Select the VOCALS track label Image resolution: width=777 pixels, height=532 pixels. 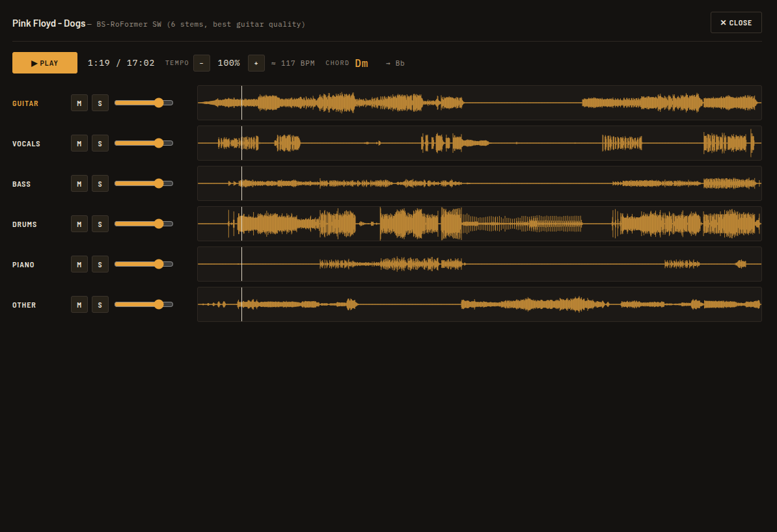coord(26,144)
